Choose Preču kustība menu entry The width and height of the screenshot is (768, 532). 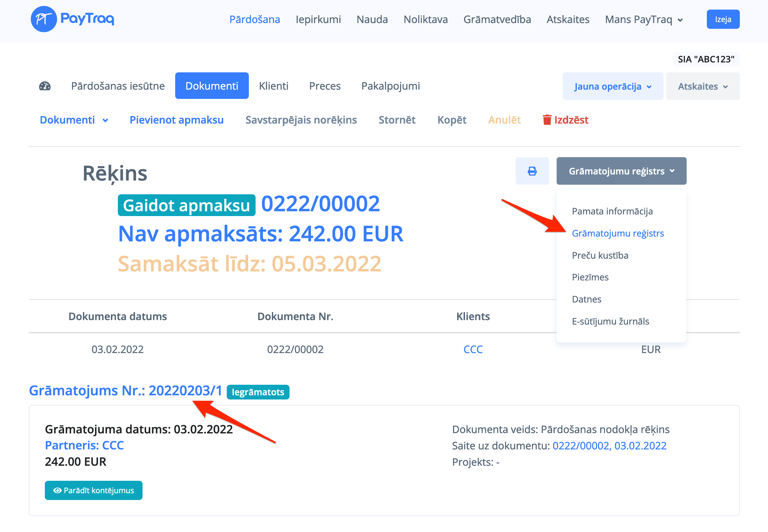(x=600, y=255)
